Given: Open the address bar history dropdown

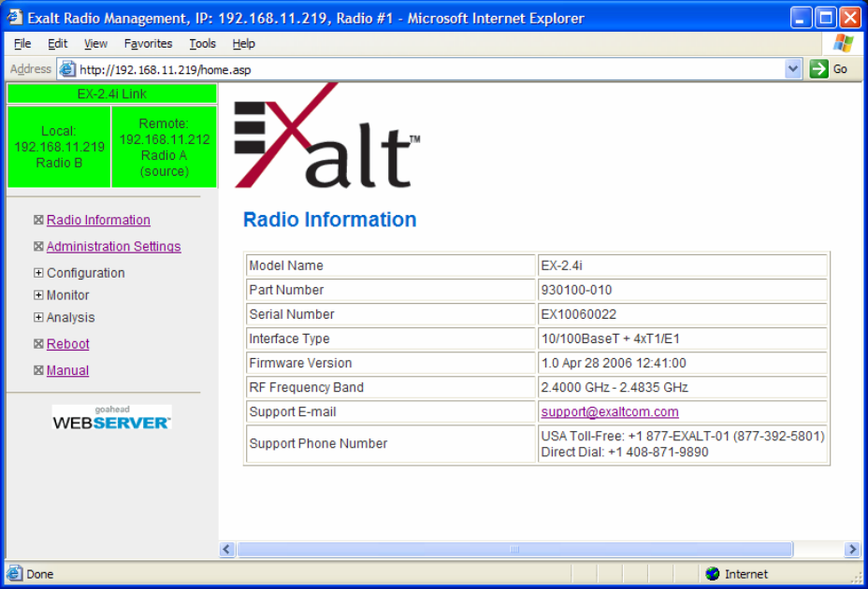Looking at the screenshot, I should 793,69.
